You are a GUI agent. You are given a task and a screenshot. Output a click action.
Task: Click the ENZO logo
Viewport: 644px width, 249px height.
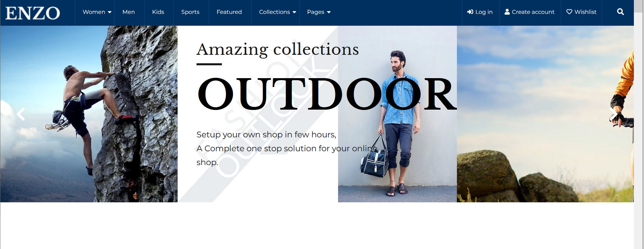click(x=32, y=13)
